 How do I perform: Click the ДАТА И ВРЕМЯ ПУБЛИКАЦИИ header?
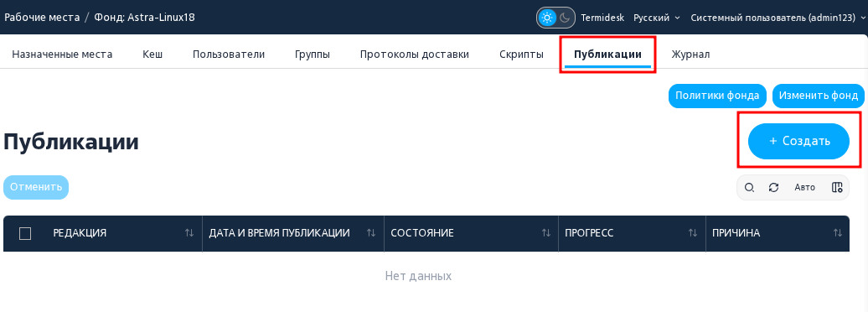click(x=280, y=233)
